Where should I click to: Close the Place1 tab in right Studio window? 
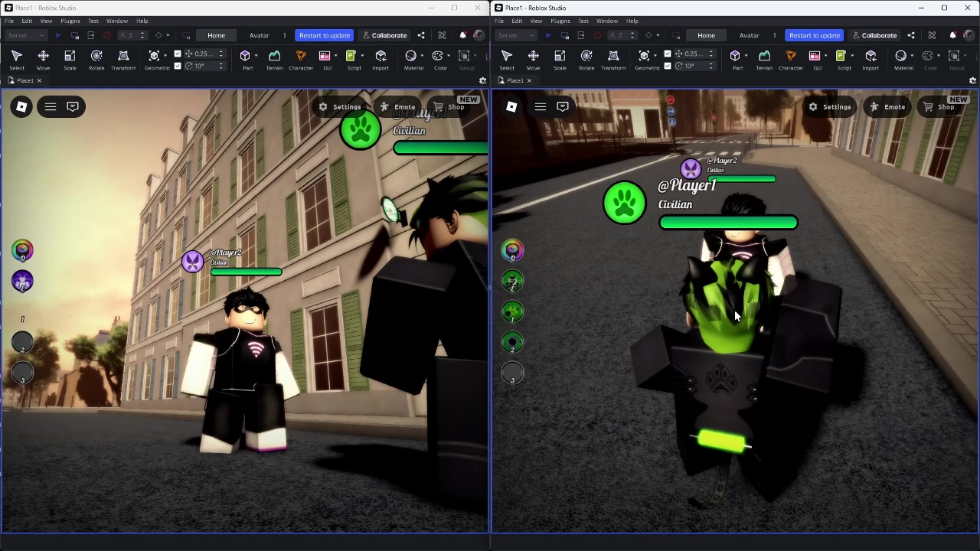[528, 80]
